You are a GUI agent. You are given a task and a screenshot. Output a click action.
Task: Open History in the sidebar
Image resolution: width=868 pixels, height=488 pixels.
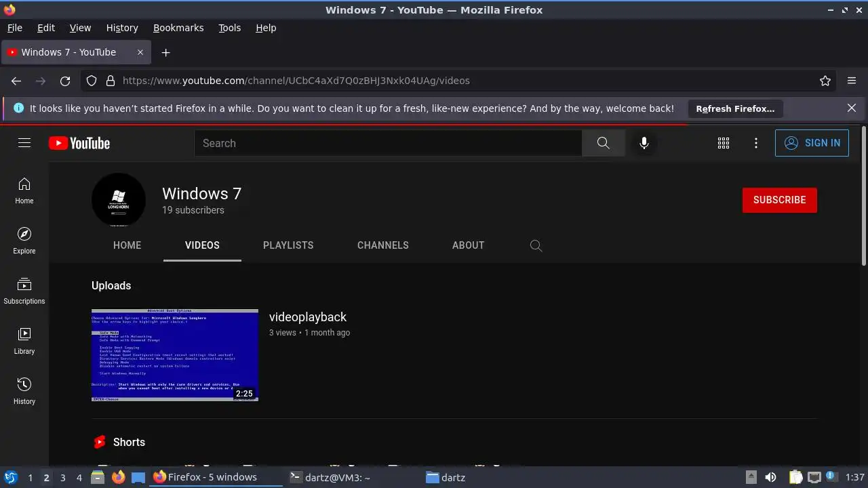tap(24, 391)
